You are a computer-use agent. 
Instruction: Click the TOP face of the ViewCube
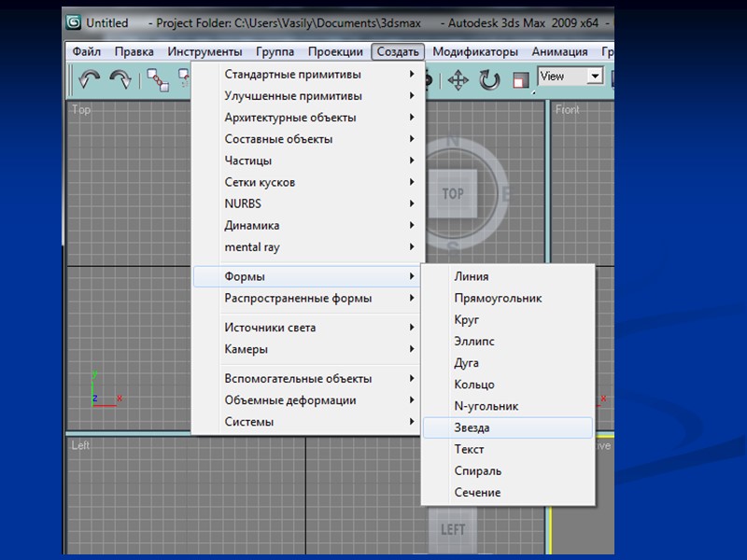pyautogui.click(x=453, y=193)
